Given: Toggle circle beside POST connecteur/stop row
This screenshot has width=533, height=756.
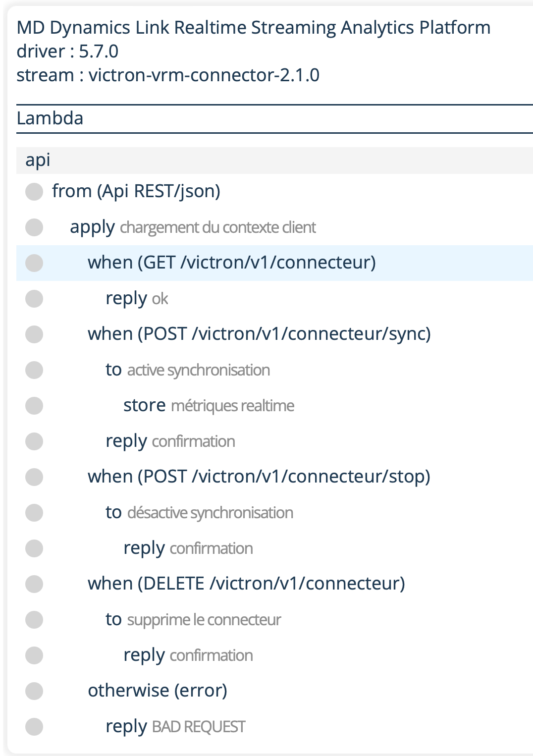Looking at the screenshot, I should pos(34,477).
